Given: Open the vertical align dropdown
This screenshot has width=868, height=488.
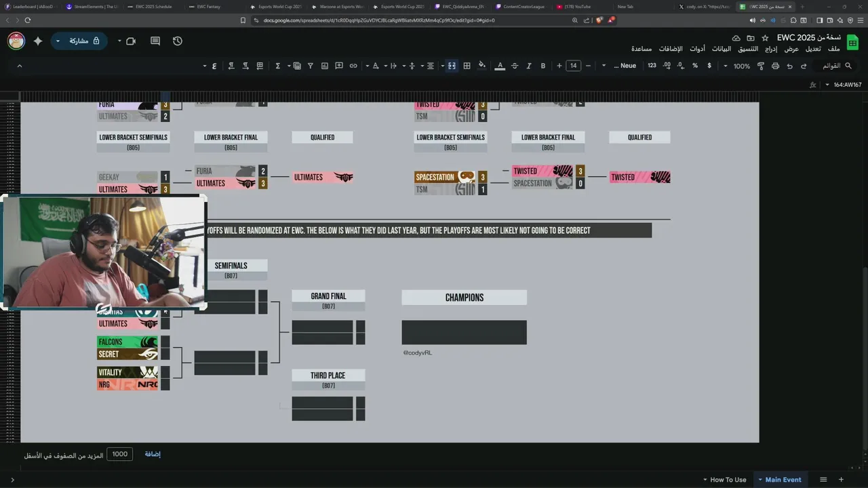Looking at the screenshot, I should pos(408,66).
